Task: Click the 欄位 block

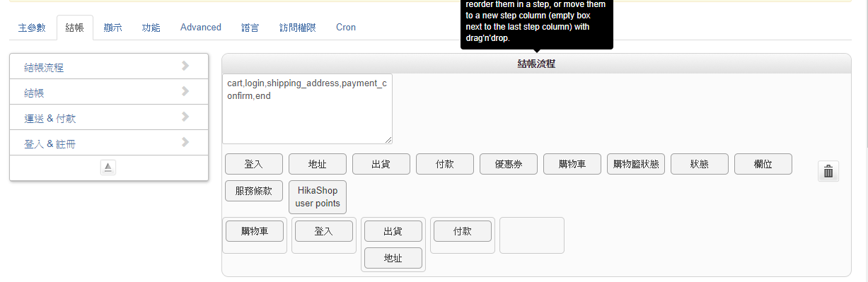Action: [763, 164]
